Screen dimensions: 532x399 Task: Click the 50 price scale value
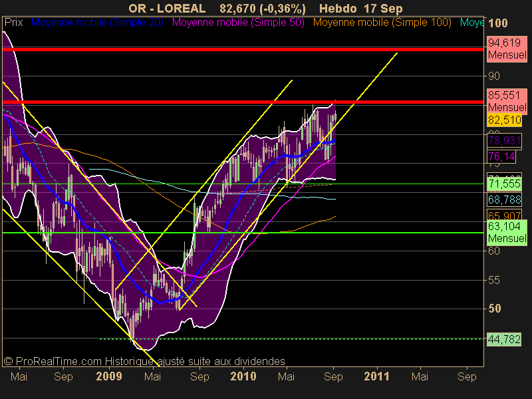coord(494,309)
